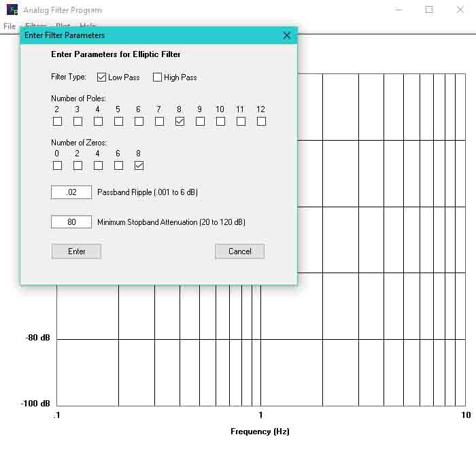The height and width of the screenshot is (456, 476).
Task: Select 2 poles checkbox
Action: (57, 122)
